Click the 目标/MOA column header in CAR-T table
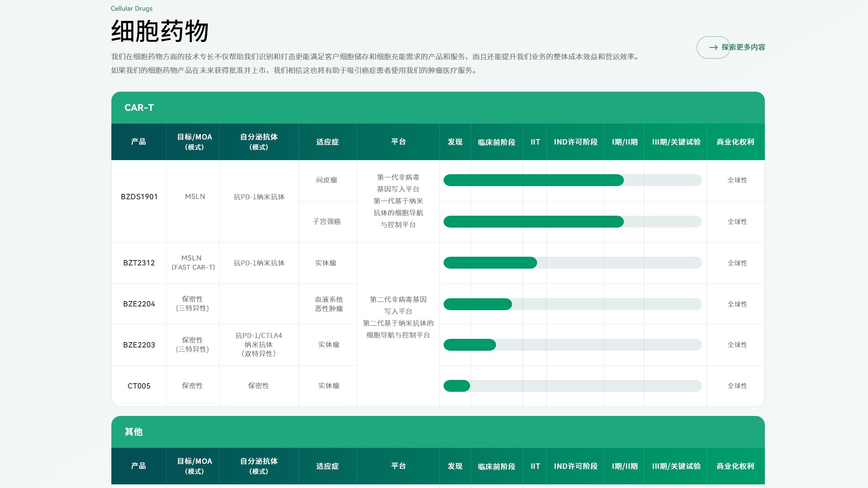 tap(194, 142)
